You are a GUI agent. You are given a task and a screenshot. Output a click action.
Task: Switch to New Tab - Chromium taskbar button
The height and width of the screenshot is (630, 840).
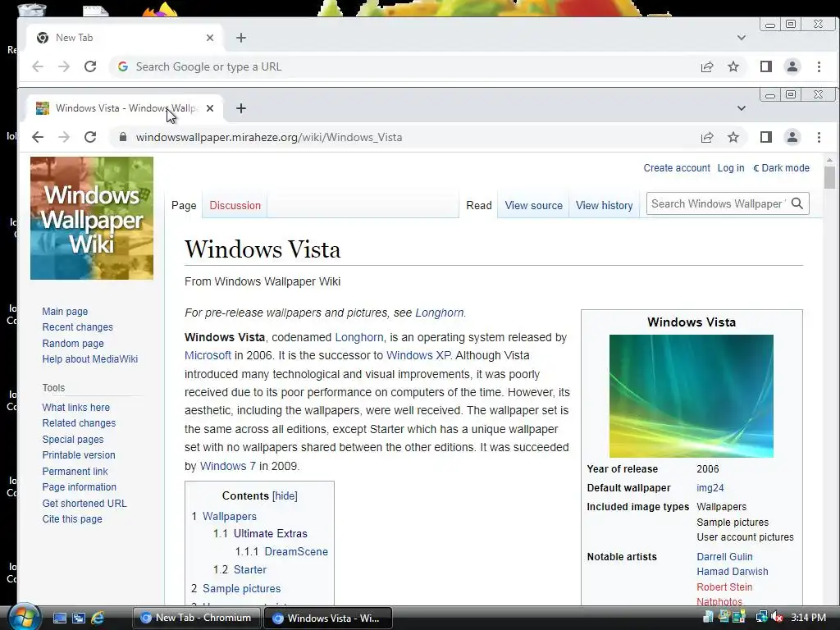click(197, 619)
